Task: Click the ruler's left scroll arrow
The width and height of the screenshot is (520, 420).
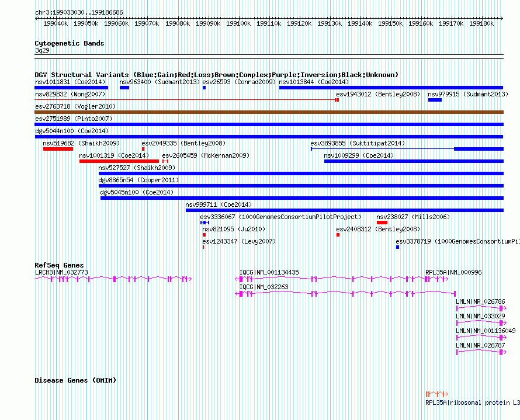Action: (x=36, y=18)
